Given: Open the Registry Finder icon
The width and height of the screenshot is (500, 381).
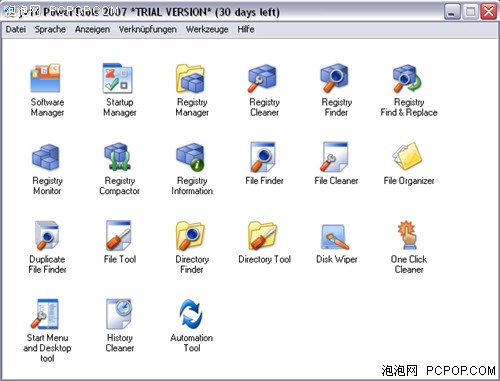Looking at the screenshot, I should 335,79.
